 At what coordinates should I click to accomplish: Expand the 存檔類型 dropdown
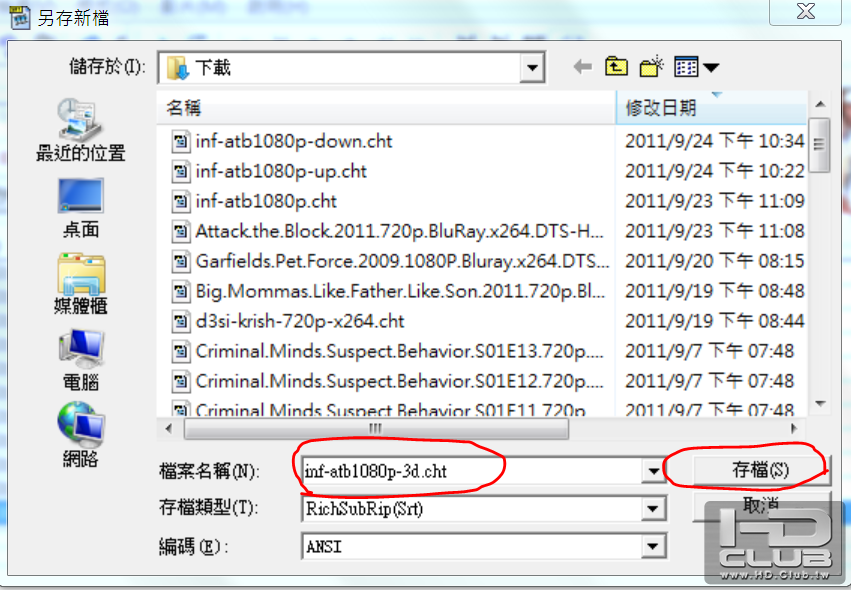pyautogui.click(x=653, y=509)
